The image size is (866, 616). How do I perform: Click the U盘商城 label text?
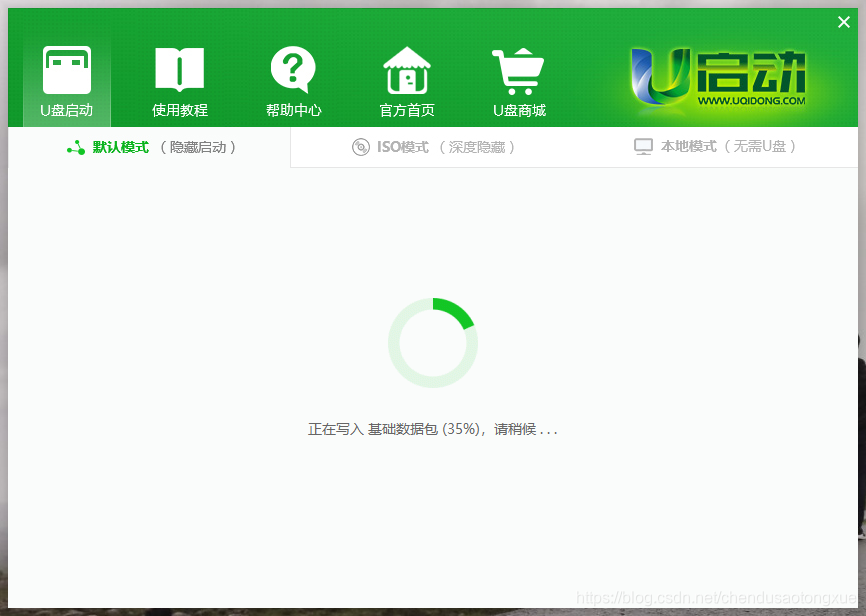point(519,111)
